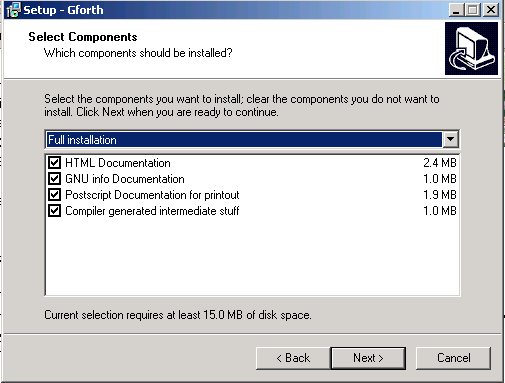Select the HTML Documentation list row label
Viewport: 505px width, 383px height.
pos(118,163)
